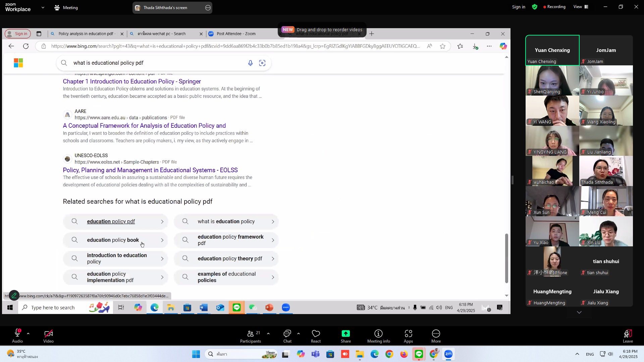Click the browser back arrow
The image size is (644, 362).
point(11,46)
